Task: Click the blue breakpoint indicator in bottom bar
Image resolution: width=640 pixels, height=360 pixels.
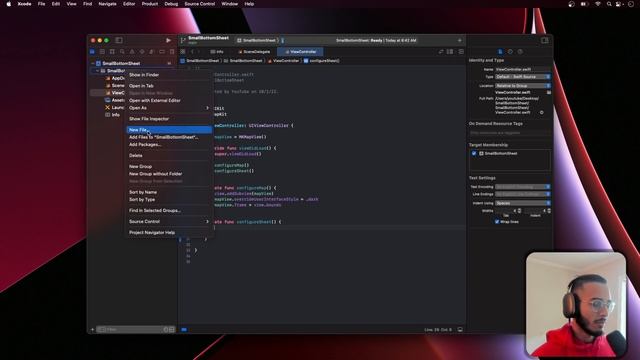Action: [184, 329]
